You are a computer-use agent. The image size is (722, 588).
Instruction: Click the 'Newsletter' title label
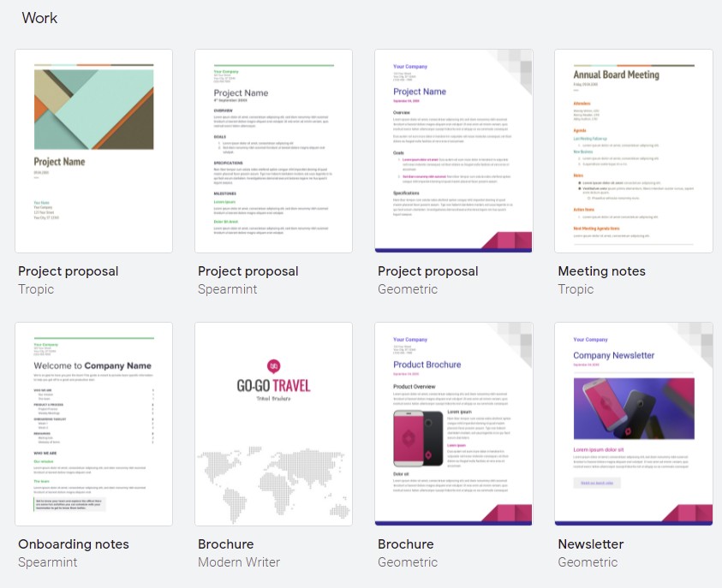(590, 544)
